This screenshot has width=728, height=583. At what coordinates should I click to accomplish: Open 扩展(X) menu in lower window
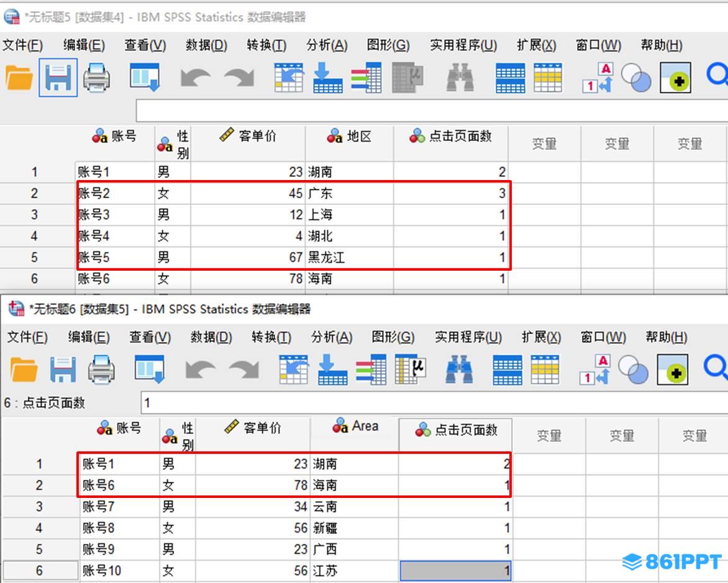(x=542, y=337)
